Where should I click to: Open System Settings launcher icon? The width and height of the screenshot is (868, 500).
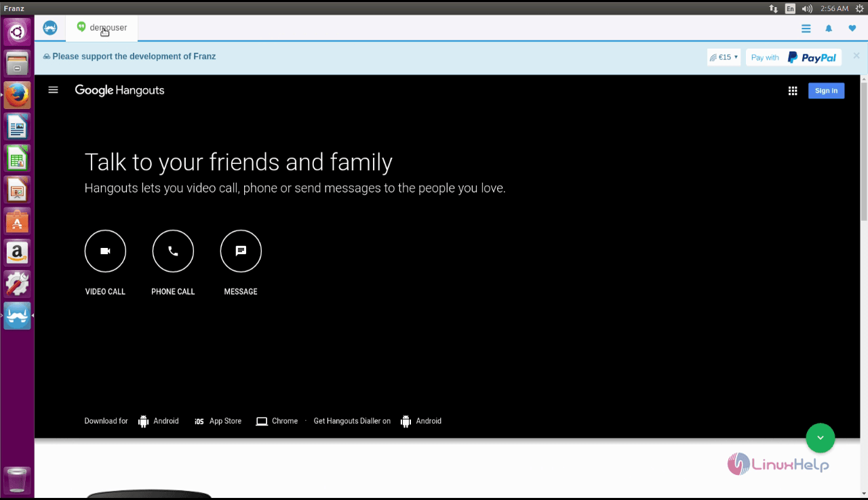tap(17, 285)
